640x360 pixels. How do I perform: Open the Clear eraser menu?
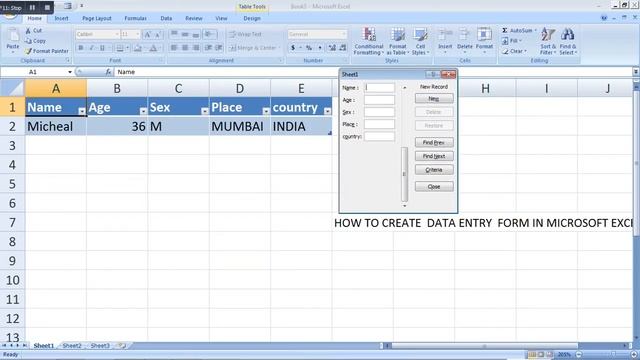pyautogui.click(x=514, y=51)
